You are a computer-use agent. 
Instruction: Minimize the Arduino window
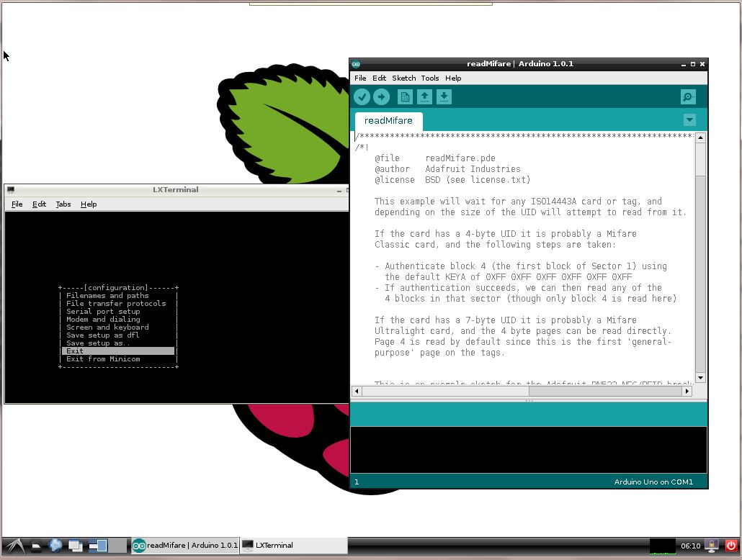[684, 64]
